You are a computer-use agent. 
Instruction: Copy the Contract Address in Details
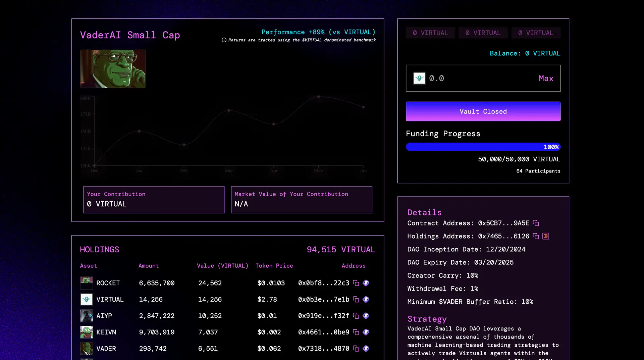(536, 223)
